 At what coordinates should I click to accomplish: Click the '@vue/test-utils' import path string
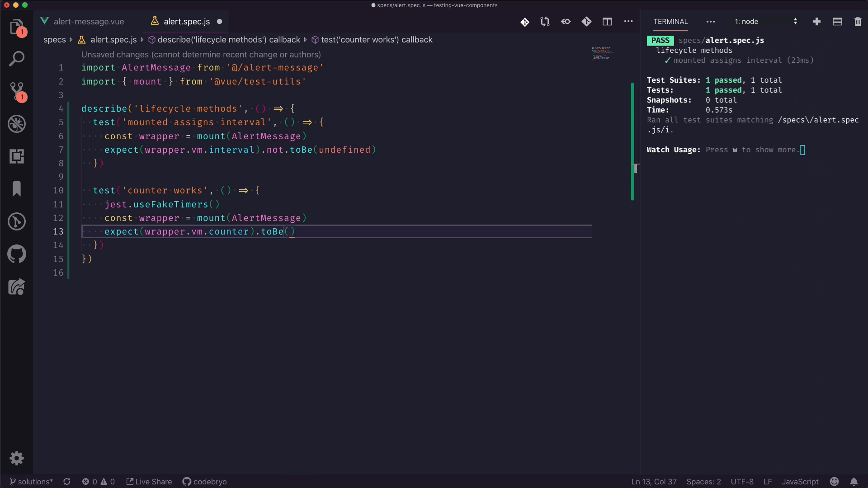coord(258,81)
